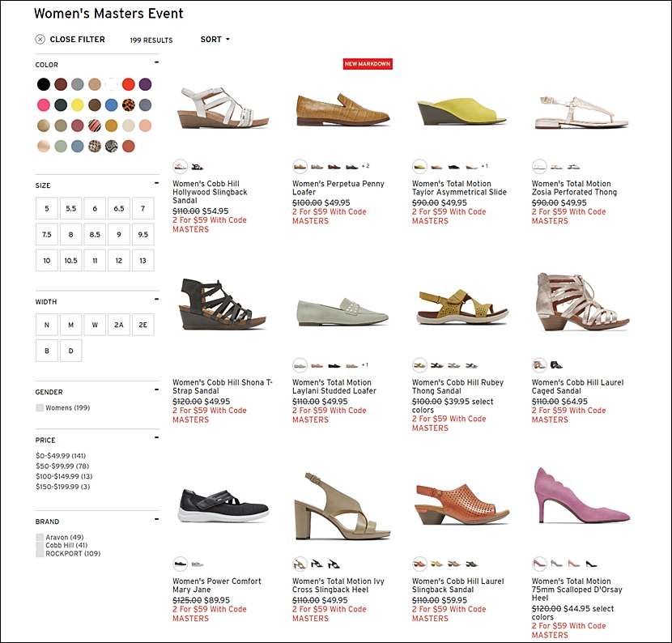Collapse the Price filter section

[x=156, y=437]
